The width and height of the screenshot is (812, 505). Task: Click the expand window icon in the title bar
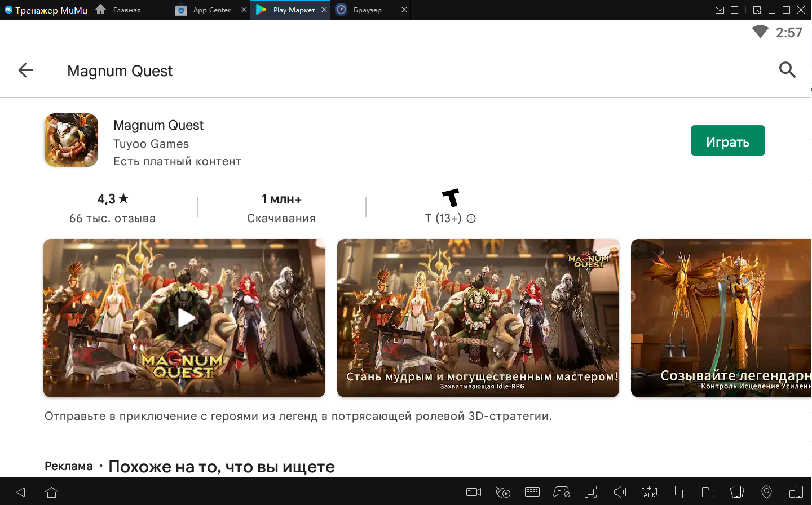pos(757,10)
